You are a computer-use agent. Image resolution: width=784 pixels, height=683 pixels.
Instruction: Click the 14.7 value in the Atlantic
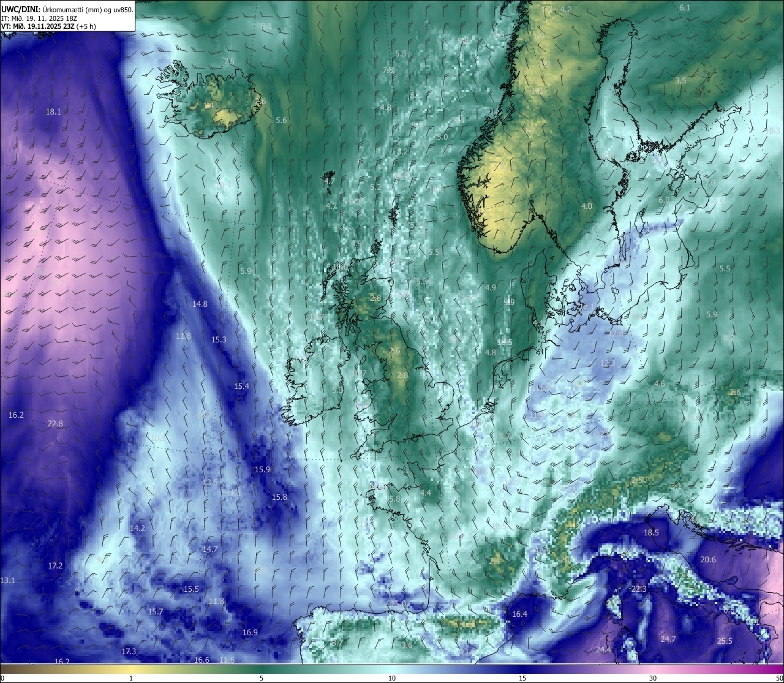[x=210, y=549]
